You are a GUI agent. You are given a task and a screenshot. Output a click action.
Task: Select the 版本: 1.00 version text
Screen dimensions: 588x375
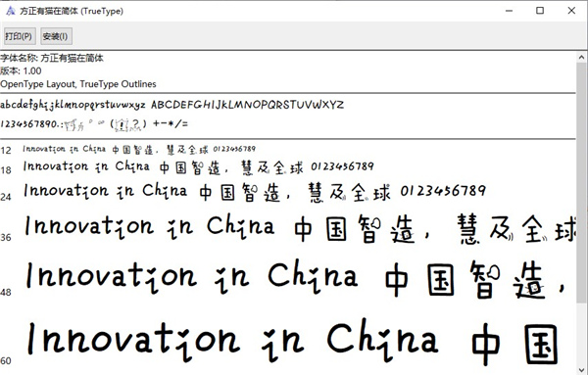click(21, 70)
